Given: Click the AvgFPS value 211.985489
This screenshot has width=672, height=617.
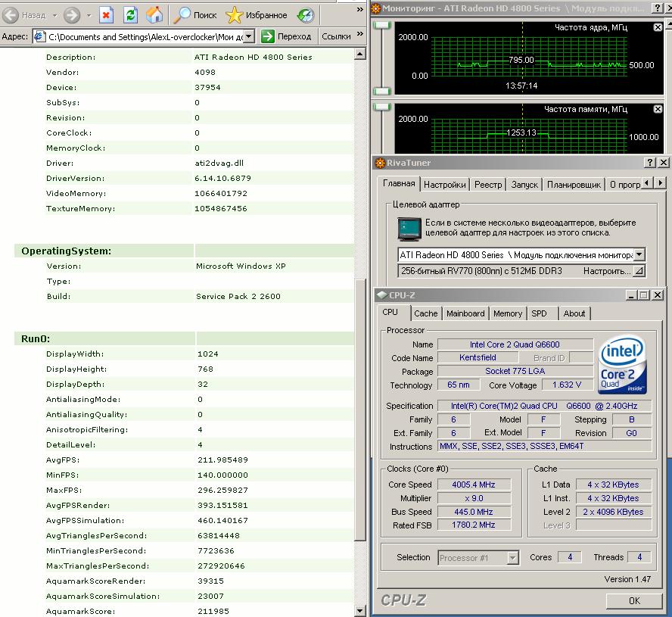Looking at the screenshot, I should (x=222, y=460).
